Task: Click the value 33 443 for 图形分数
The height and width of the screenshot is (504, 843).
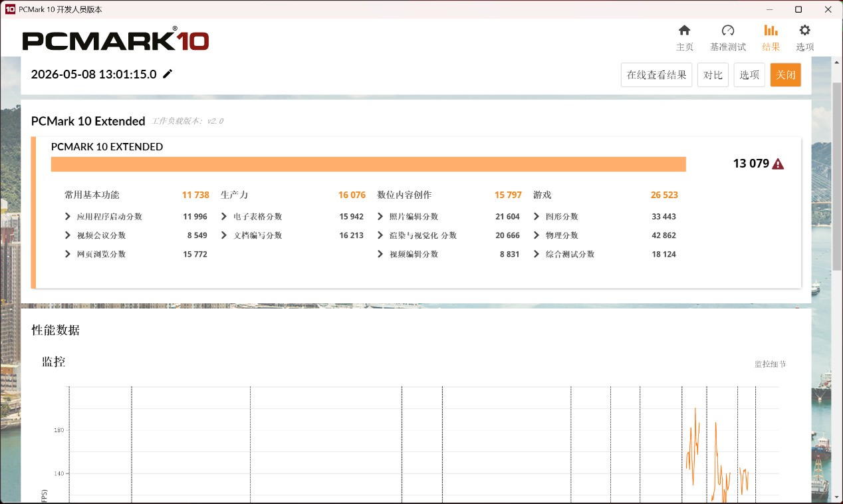Action: tap(663, 217)
